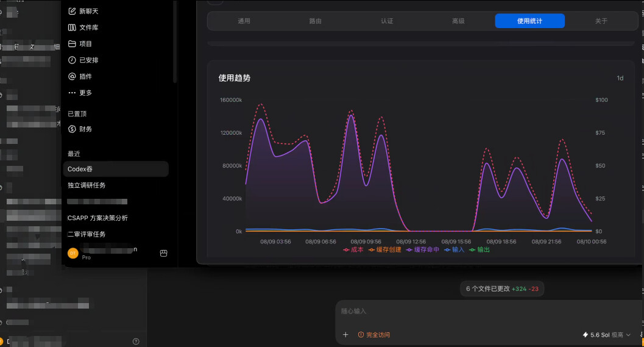Image resolution: width=644 pixels, height=347 pixels.
Task: Click the 80000k y-axis label
Action: click(232, 166)
